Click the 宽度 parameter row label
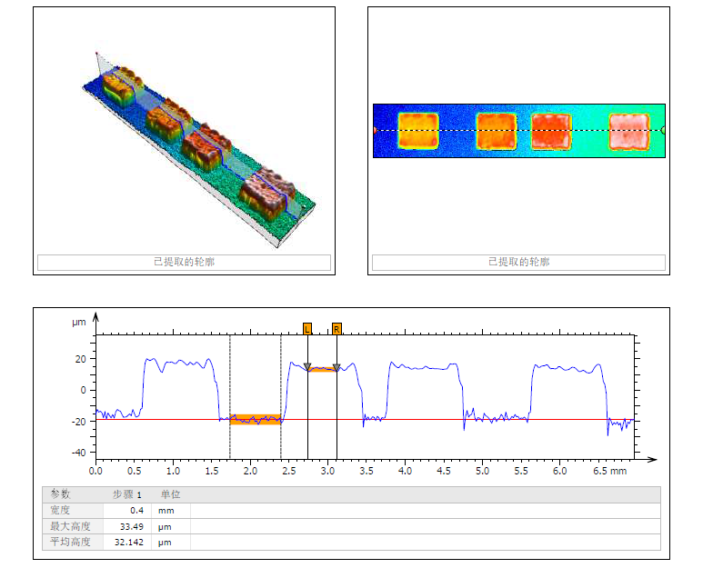Viewport: 703px width, 588px height. point(60,511)
